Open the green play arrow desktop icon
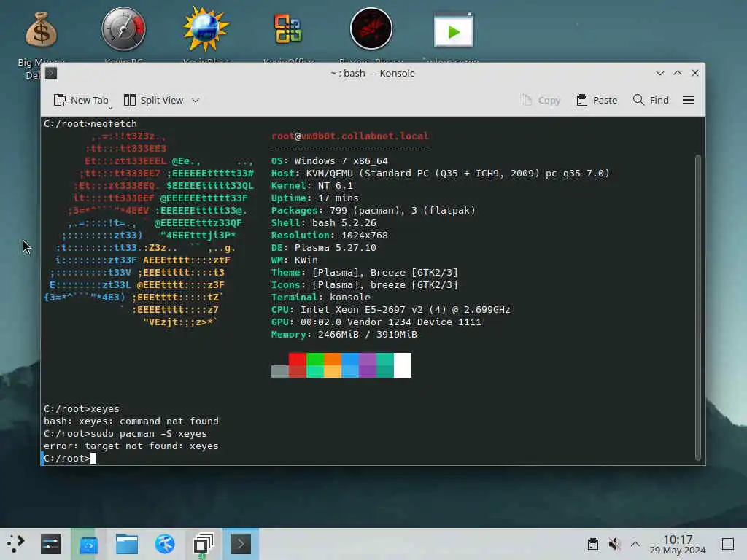Screen dimensions: 747x560 tap(453, 29)
